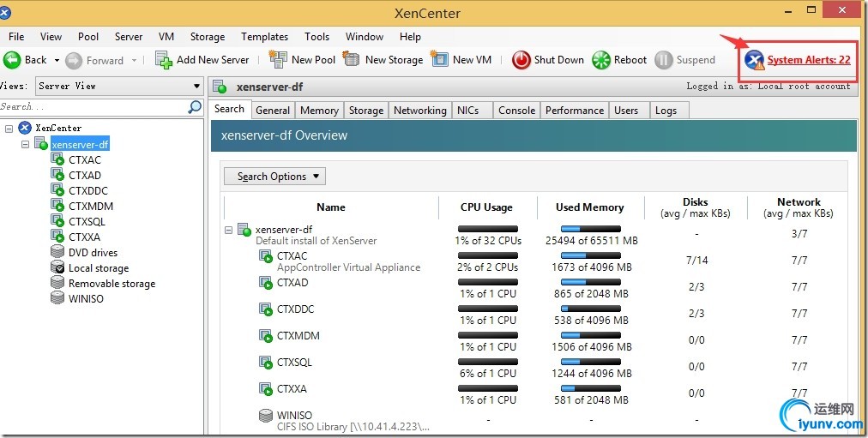Screen dimensions: 868x438
Task: Click the green Back arrow icon
Action: click(x=12, y=60)
